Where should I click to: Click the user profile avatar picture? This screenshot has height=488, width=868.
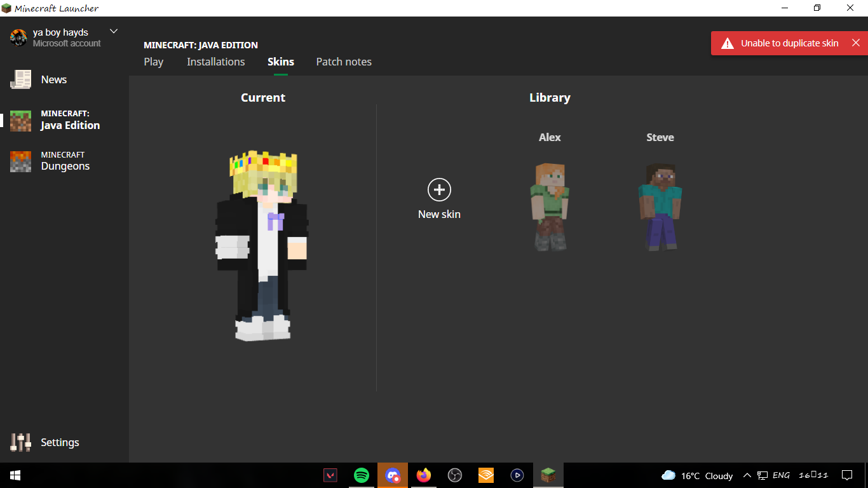18,37
